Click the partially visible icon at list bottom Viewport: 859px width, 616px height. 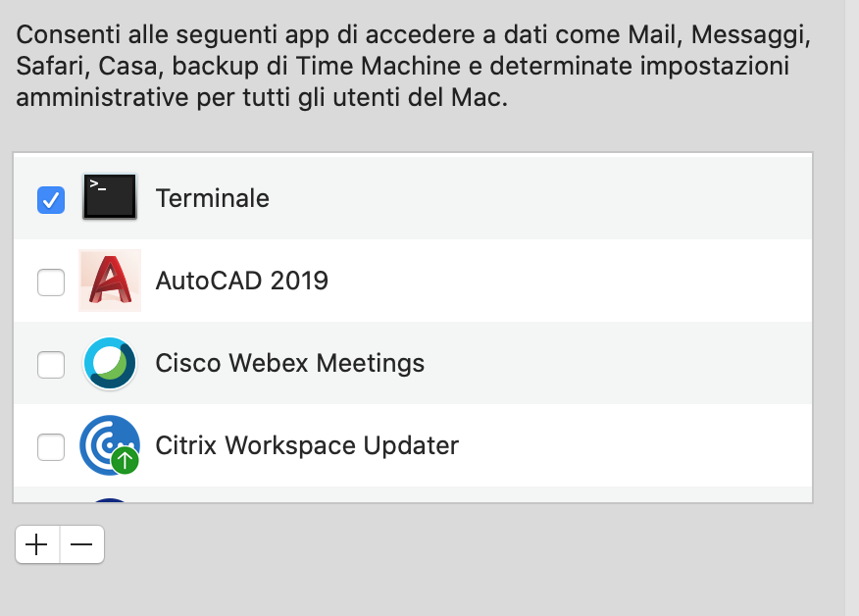click(110, 500)
